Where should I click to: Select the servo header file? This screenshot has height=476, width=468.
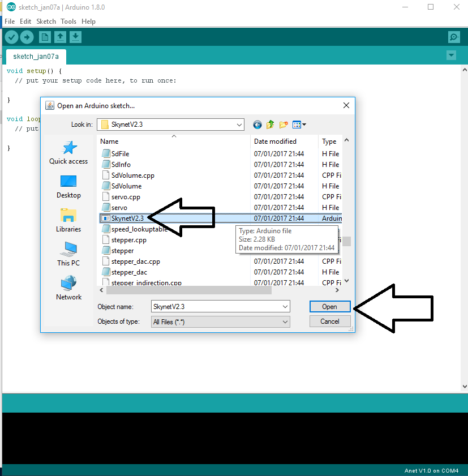click(x=119, y=208)
